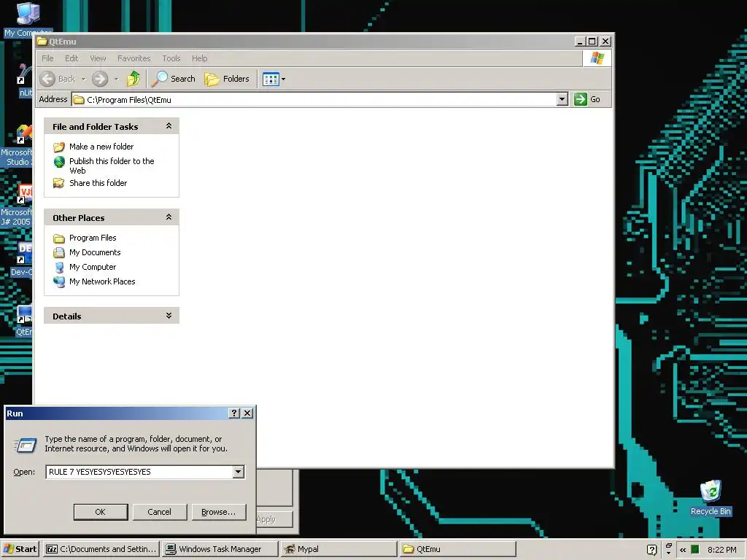Switch to Mypal taskbar button
Viewport: 747px width, 560px height.
(338, 549)
